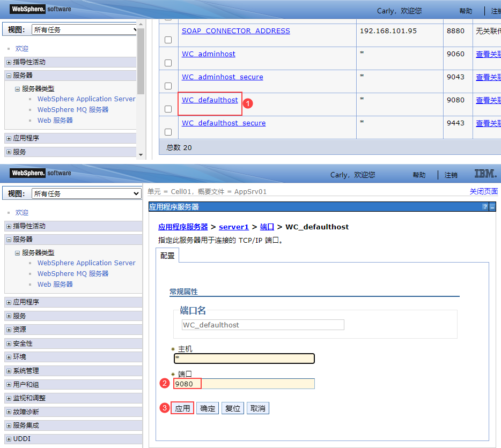Viewport: 501px width, 448px height.
Task: Go to server1 breadcrumb link
Action: (233, 227)
